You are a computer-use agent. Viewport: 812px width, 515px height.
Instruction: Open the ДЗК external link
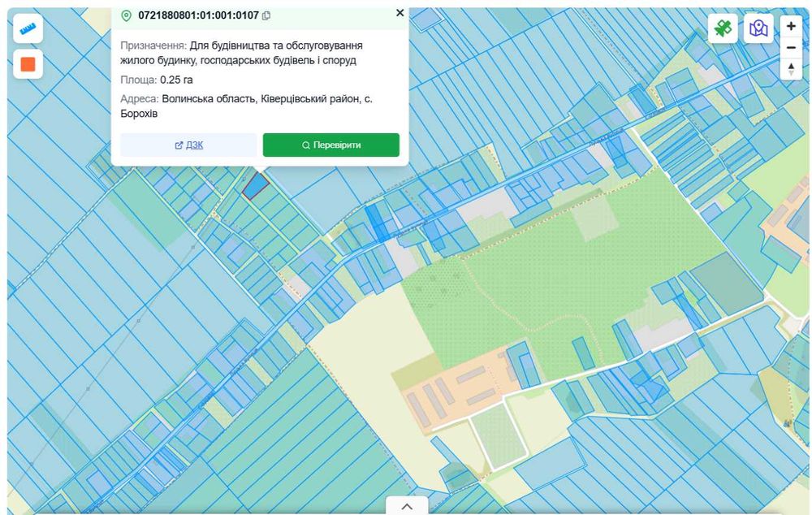coord(188,145)
